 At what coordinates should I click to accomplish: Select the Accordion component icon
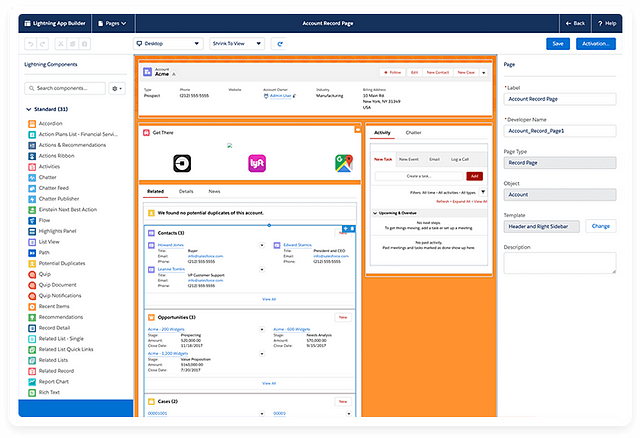pyautogui.click(x=32, y=124)
